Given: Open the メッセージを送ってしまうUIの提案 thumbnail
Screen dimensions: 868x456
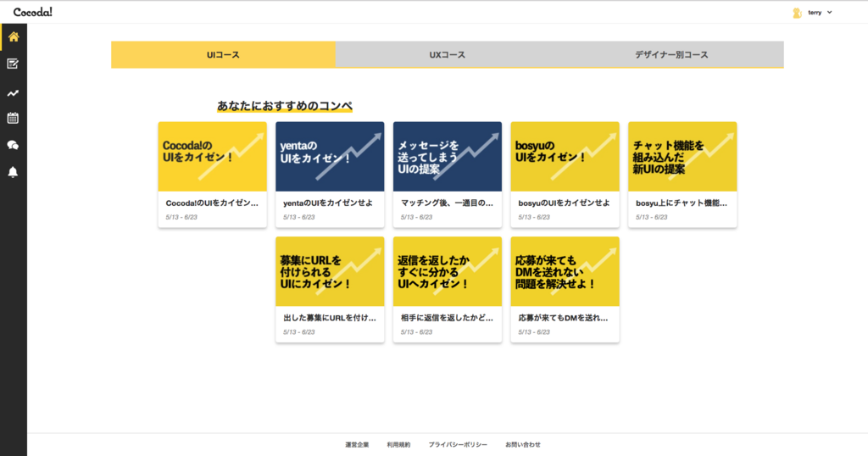Looking at the screenshot, I should click(x=448, y=157).
